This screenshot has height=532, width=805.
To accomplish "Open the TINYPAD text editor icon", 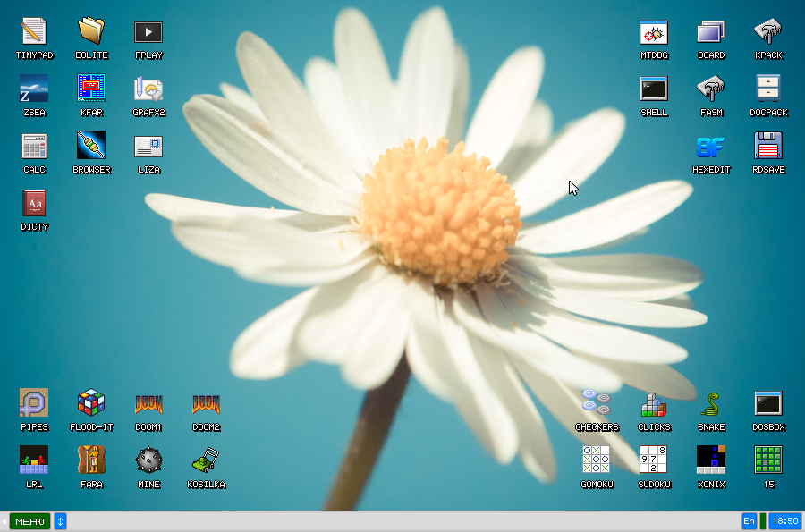I will click(x=34, y=32).
